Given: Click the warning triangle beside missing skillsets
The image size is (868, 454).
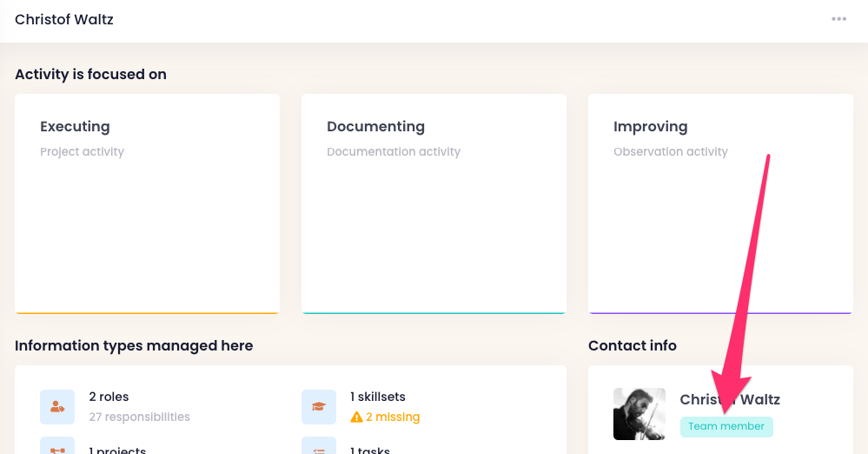Looking at the screenshot, I should 356,417.
